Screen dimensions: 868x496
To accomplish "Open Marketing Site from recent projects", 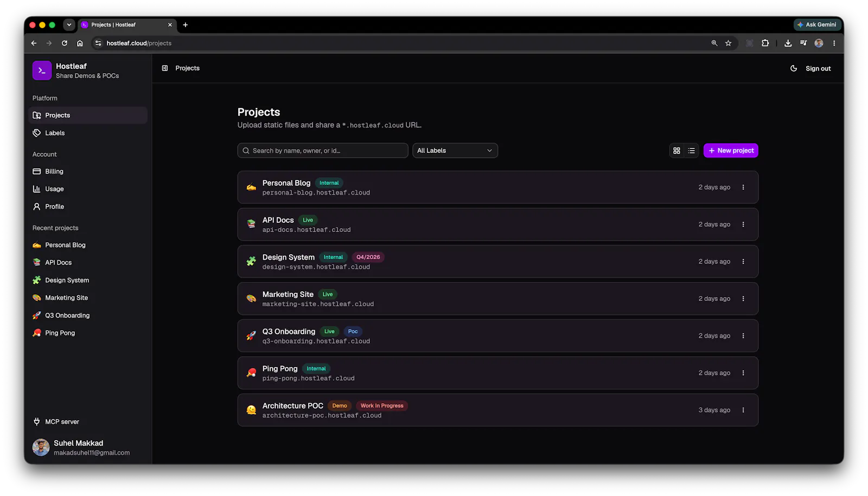I will point(87,298).
